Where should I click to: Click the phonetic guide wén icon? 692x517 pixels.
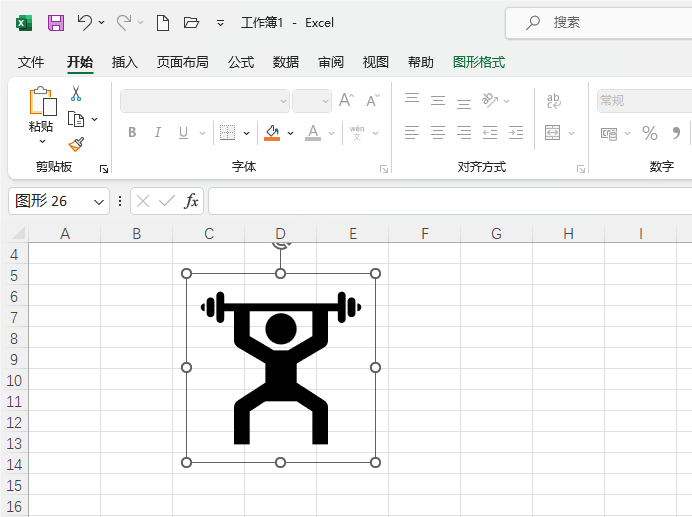pyautogui.click(x=357, y=132)
